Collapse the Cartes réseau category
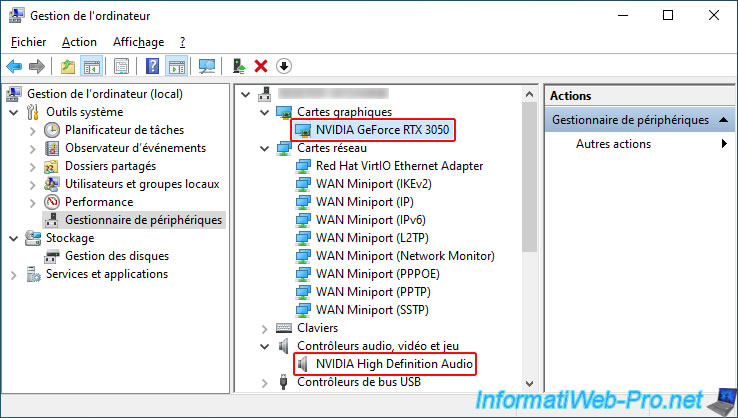The image size is (738, 418). 265,149
